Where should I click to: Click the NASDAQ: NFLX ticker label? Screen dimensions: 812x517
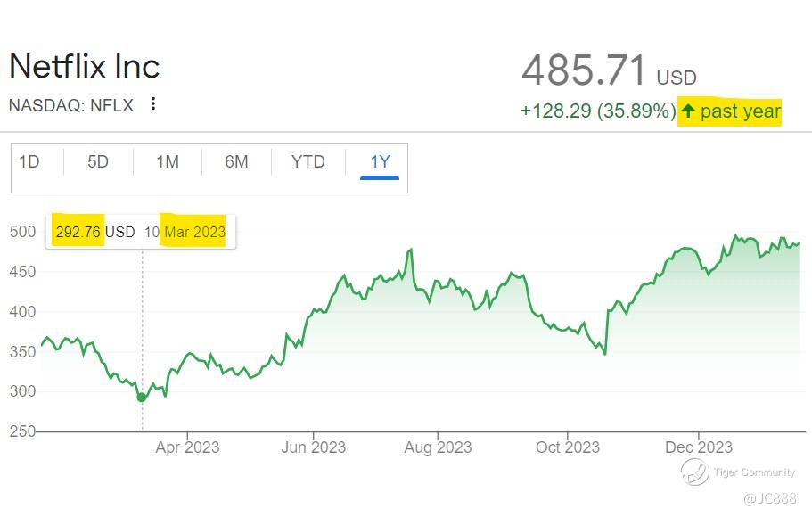(x=71, y=105)
